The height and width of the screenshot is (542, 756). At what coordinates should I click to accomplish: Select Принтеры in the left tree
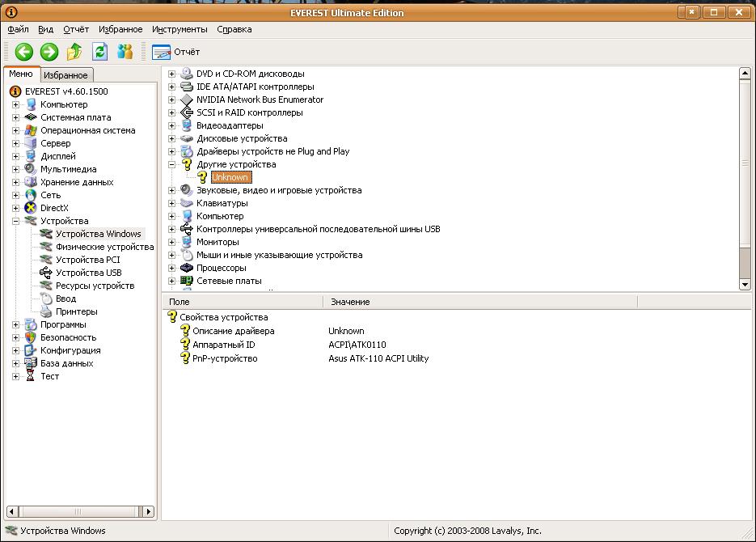[76, 311]
